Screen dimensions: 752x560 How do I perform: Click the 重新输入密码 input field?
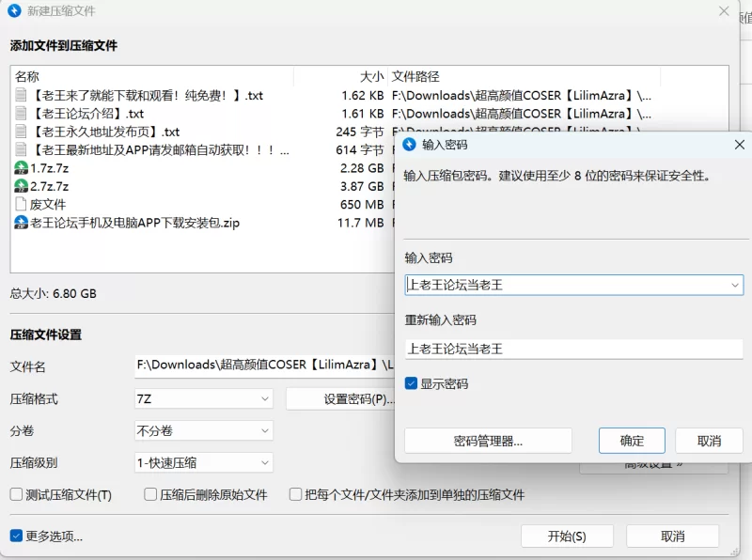click(573, 349)
